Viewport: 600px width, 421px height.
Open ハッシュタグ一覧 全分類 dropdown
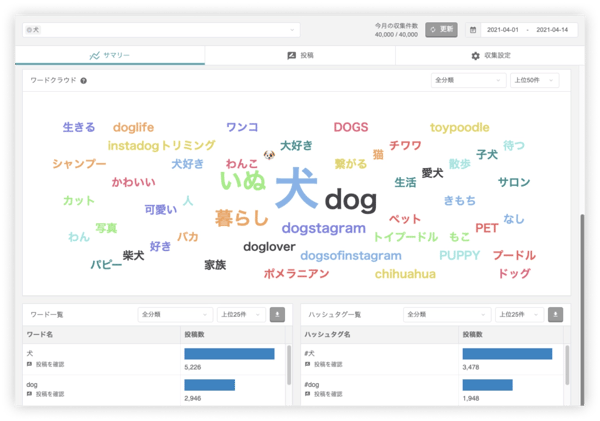click(447, 315)
